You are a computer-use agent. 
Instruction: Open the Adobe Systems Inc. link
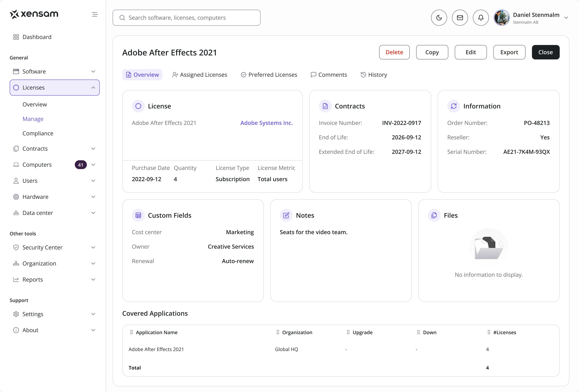[266, 123]
